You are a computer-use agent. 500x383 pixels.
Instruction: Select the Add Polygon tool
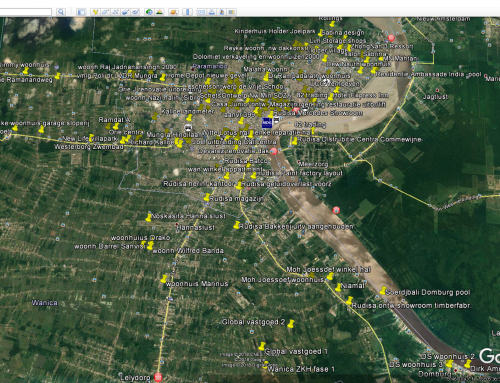[x=105, y=12]
